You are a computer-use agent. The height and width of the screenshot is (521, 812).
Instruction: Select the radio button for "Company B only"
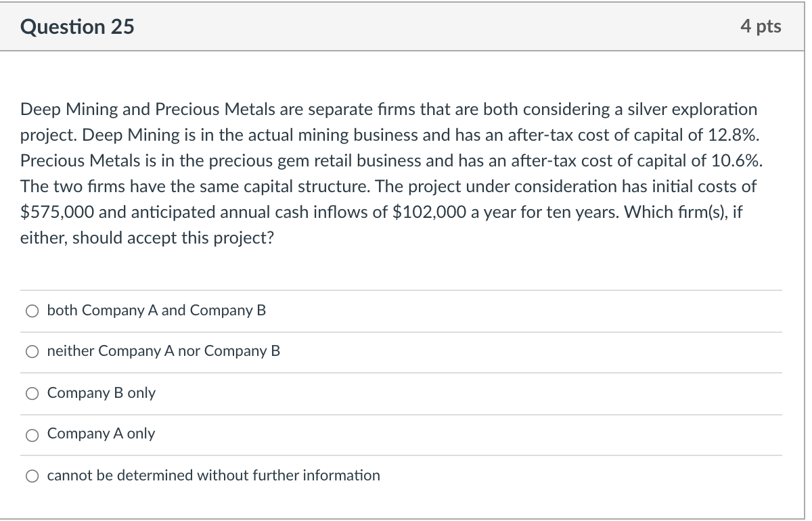[x=32, y=393]
